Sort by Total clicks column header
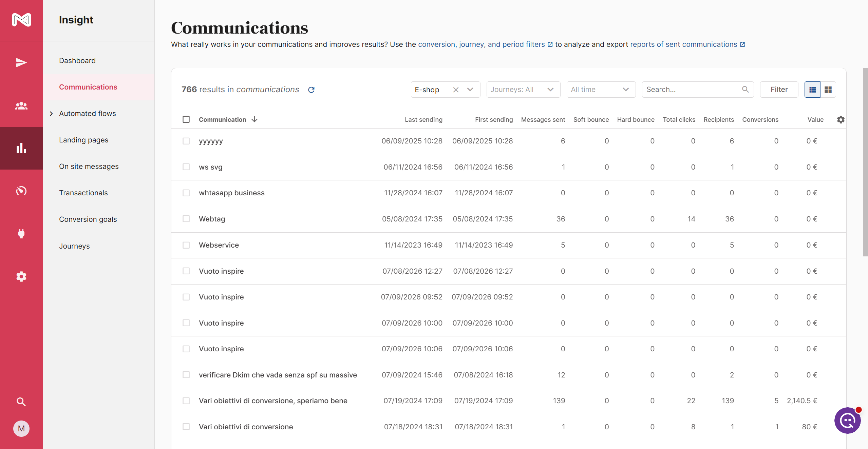This screenshot has width=868, height=449. 679,120
